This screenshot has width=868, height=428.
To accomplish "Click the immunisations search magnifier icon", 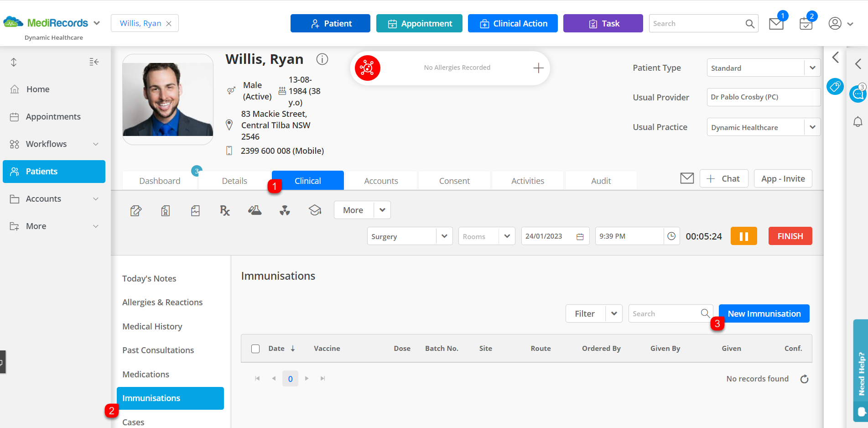I will click(x=705, y=313).
